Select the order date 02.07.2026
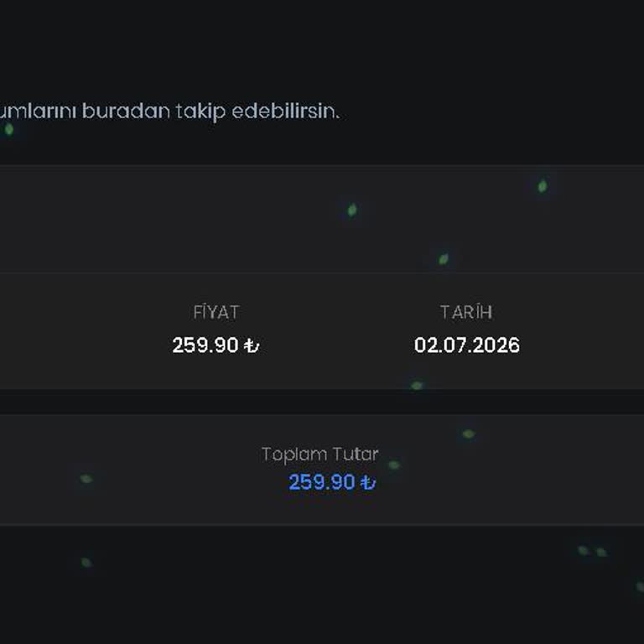 pos(467,345)
